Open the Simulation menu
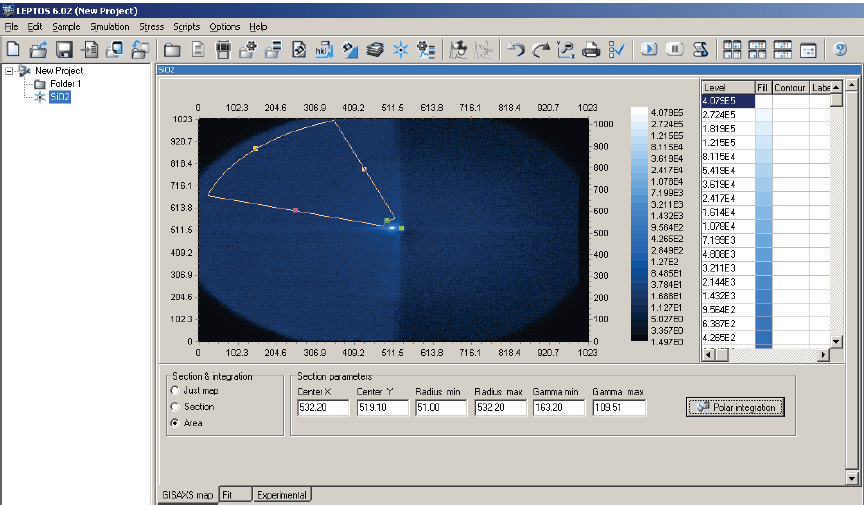Screen dimensions: 865x505 [109, 26]
